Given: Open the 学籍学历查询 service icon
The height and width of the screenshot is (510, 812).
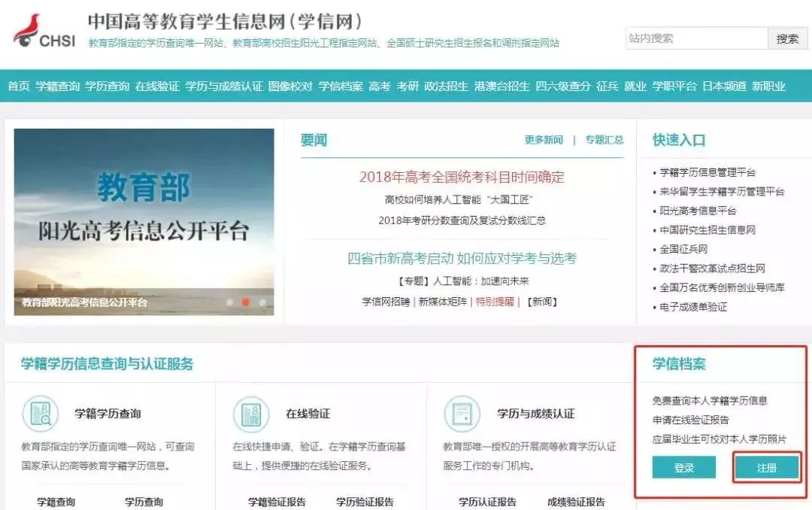Looking at the screenshot, I should click(41, 414).
